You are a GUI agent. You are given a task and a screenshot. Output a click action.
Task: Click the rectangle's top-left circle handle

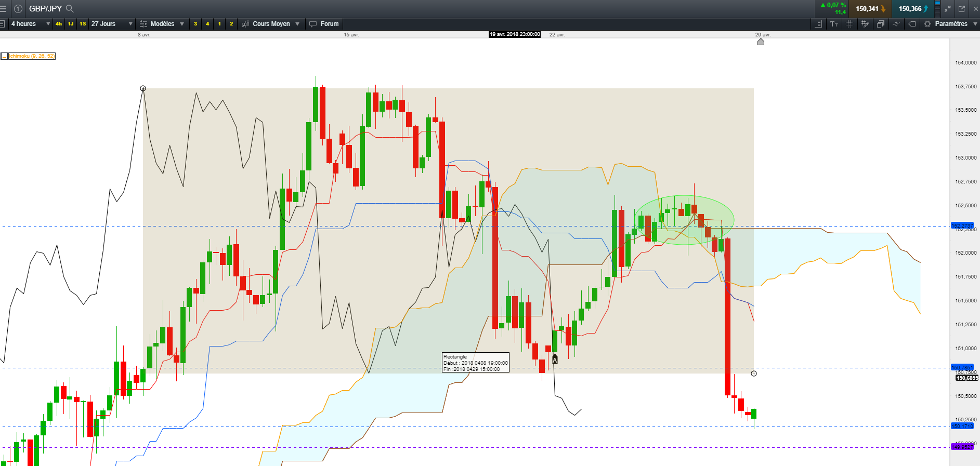pyautogui.click(x=143, y=88)
